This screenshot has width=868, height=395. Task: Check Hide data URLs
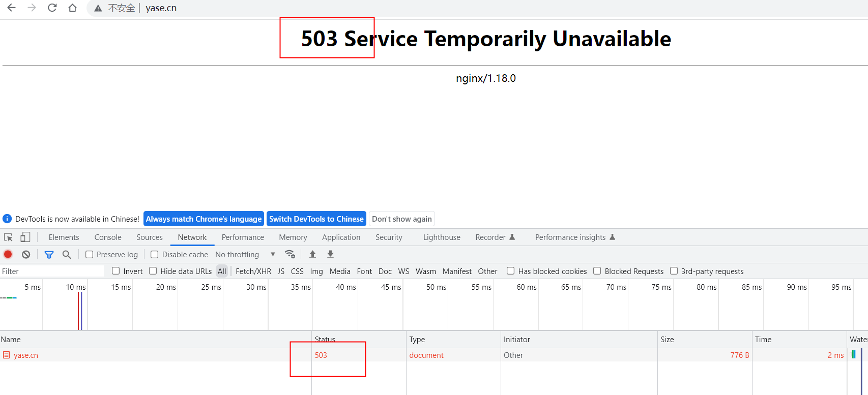pos(153,271)
